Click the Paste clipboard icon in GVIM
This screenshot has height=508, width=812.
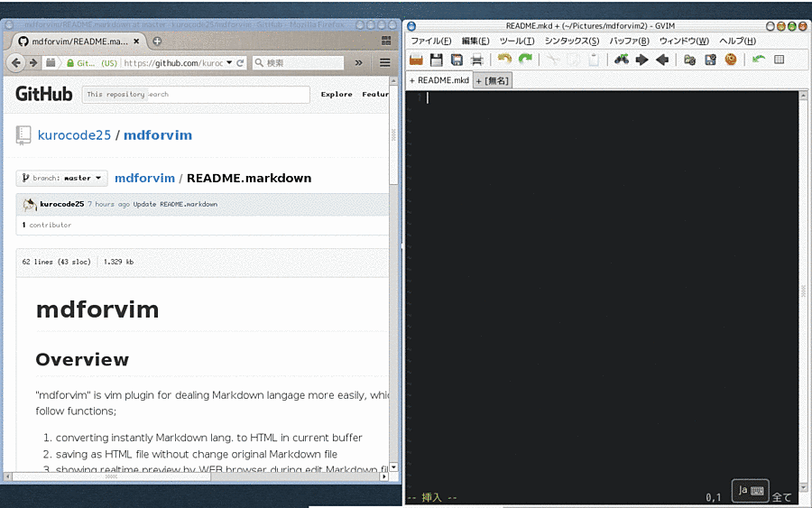[594, 60]
